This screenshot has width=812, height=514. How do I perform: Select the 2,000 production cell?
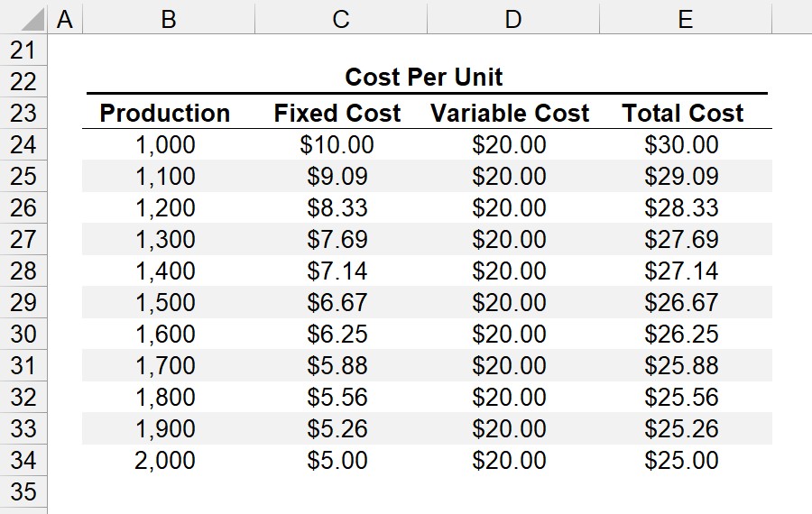pyautogui.click(x=165, y=460)
